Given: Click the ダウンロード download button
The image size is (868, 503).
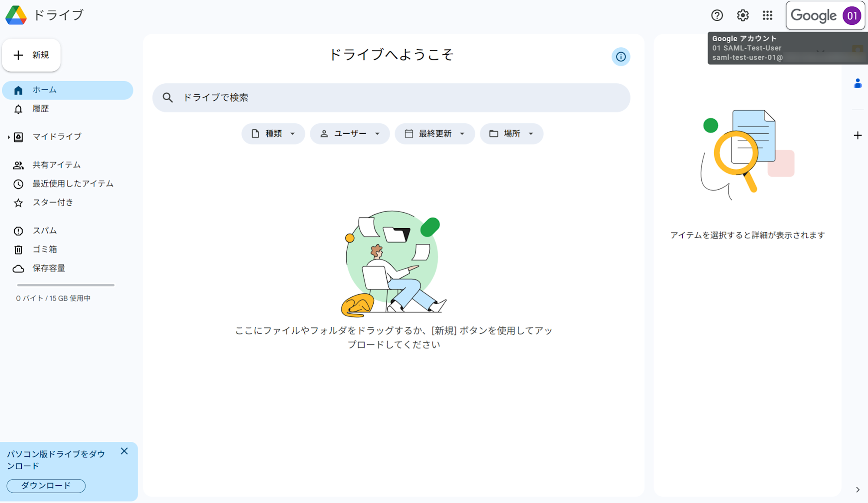Looking at the screenshot, I should click(x=45, y=486).
